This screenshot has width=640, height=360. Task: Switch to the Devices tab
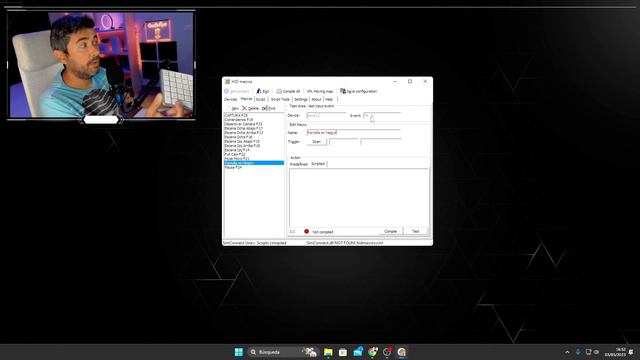pyautogui.click(x=231, y=99)
